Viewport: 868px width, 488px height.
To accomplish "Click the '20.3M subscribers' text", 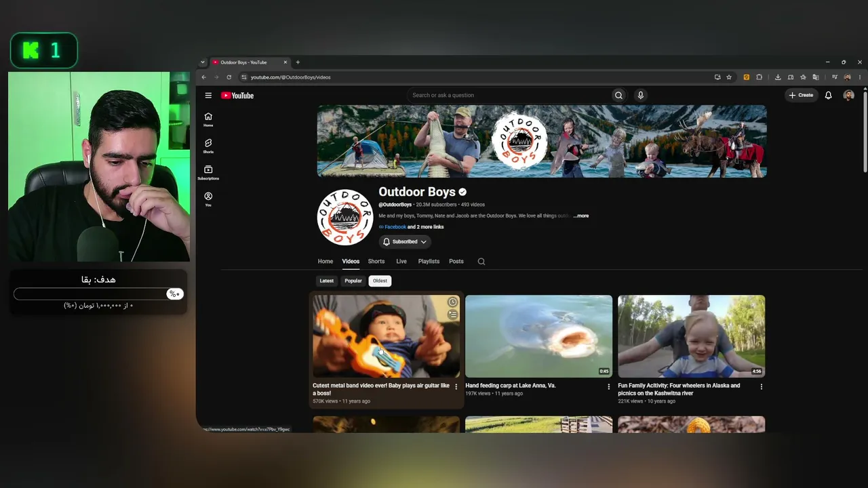I will 436,205.
